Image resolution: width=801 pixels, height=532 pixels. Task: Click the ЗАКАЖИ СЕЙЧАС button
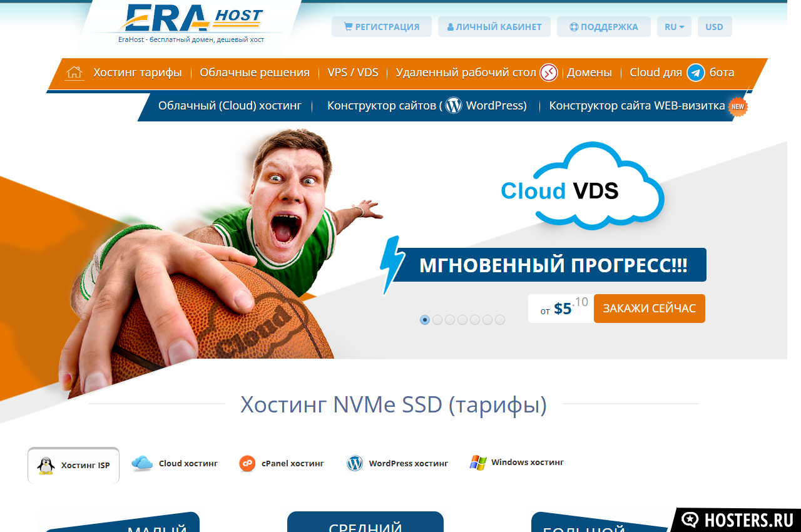[650, 309]
